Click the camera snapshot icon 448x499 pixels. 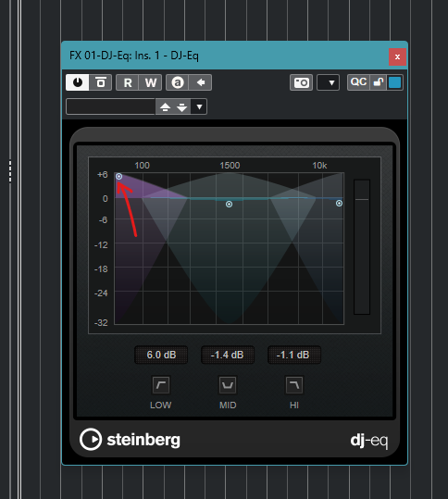301,82
